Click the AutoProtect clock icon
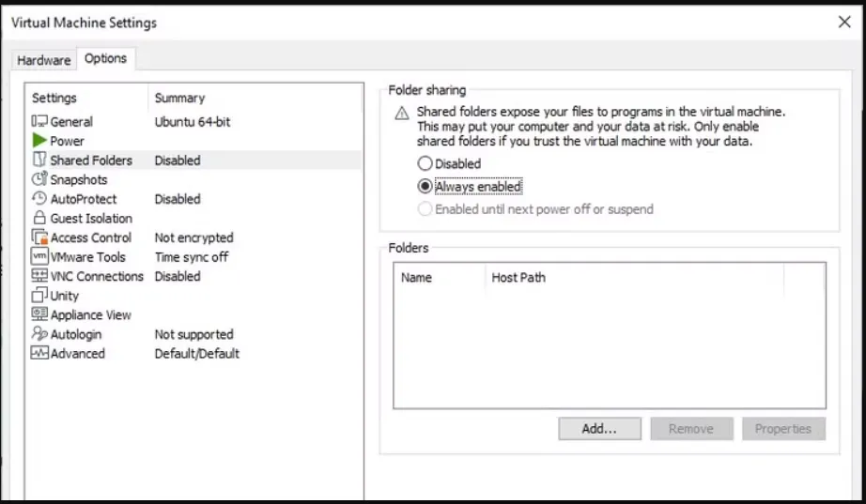Image resolution: width=866 pixels, height=504 pixels. [39, 199]
